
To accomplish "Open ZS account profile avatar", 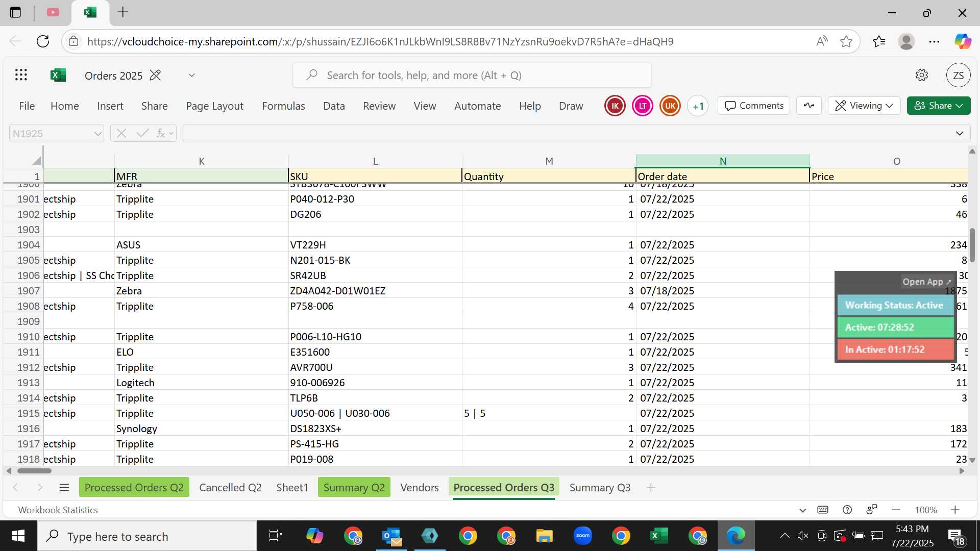I will click(x=958, y=76).
